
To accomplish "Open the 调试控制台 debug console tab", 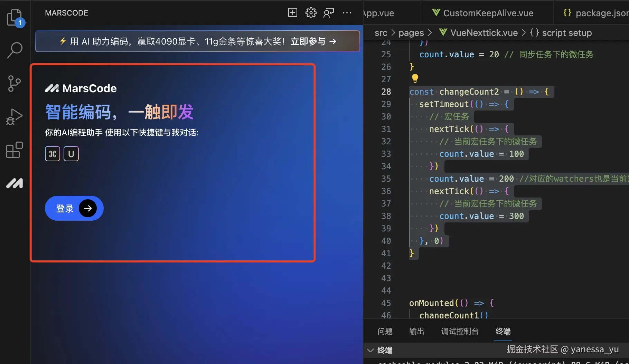I will click(460, 331).
